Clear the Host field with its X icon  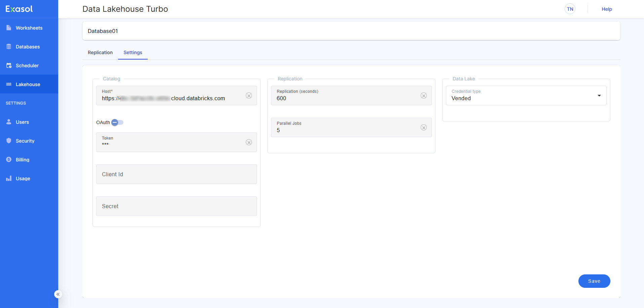[x=249, y=95]
